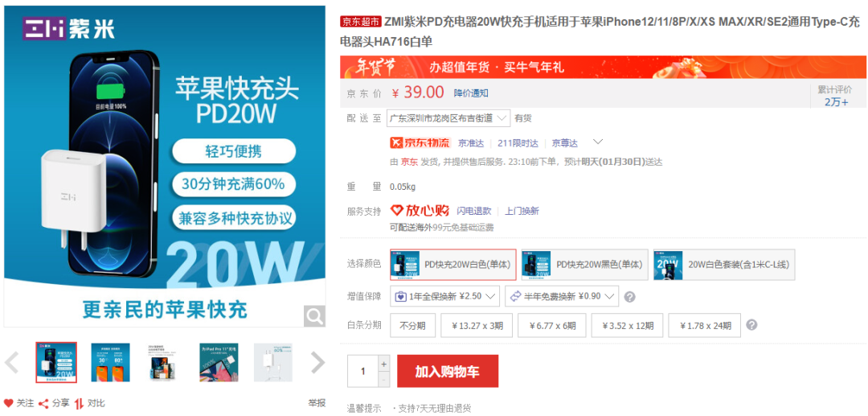
Task: Select fifth thumbnail showing white charger
Action: tap(273, 362)
